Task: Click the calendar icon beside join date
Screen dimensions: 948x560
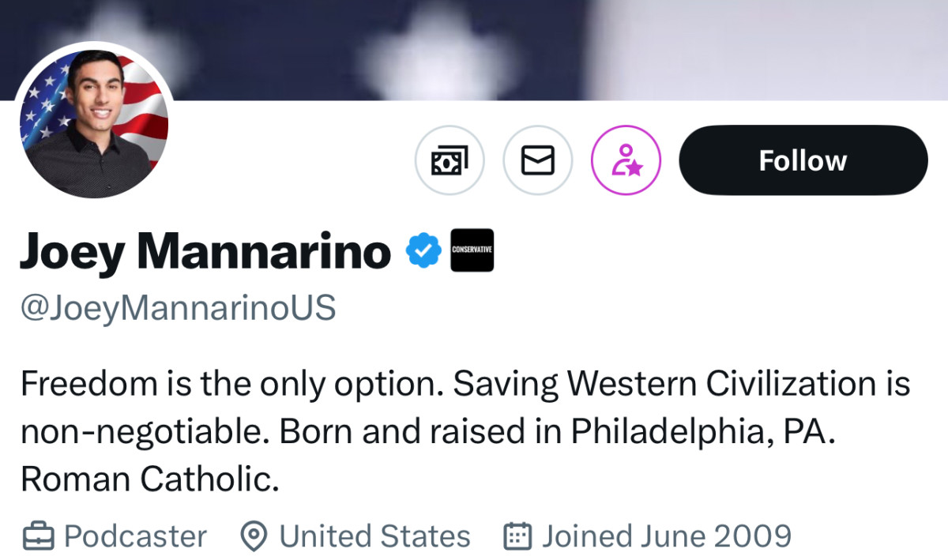Action: [x=517, y=537]
